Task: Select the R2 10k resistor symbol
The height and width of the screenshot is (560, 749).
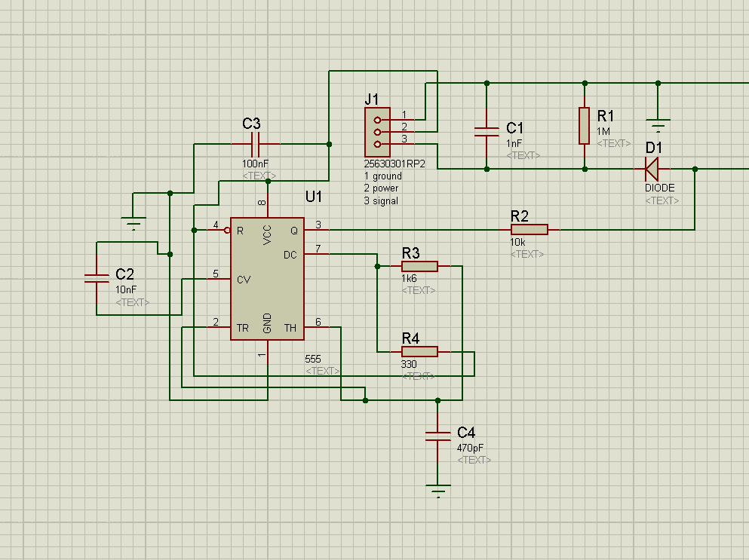Action: tap(530, 228)
